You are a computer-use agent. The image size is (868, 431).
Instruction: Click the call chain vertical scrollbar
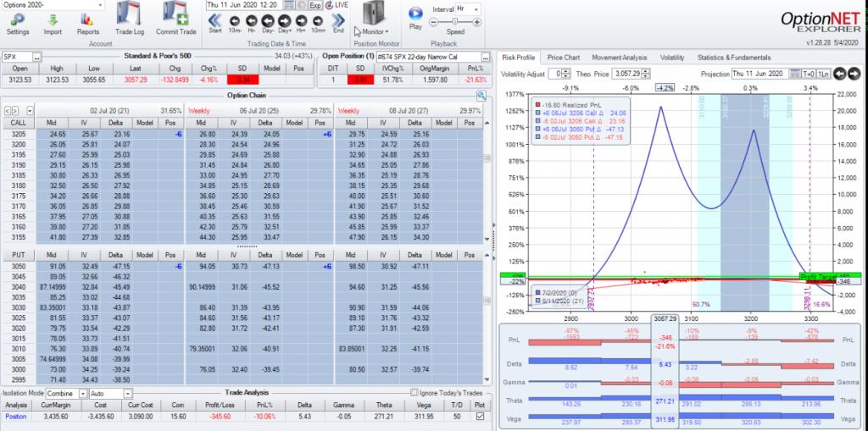tap(487, 180)
